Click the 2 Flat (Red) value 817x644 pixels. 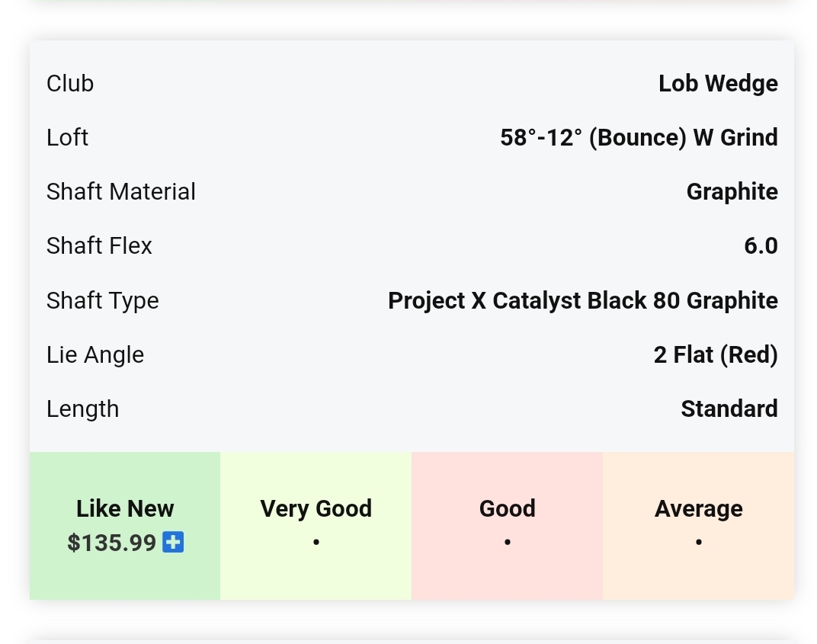715,354
